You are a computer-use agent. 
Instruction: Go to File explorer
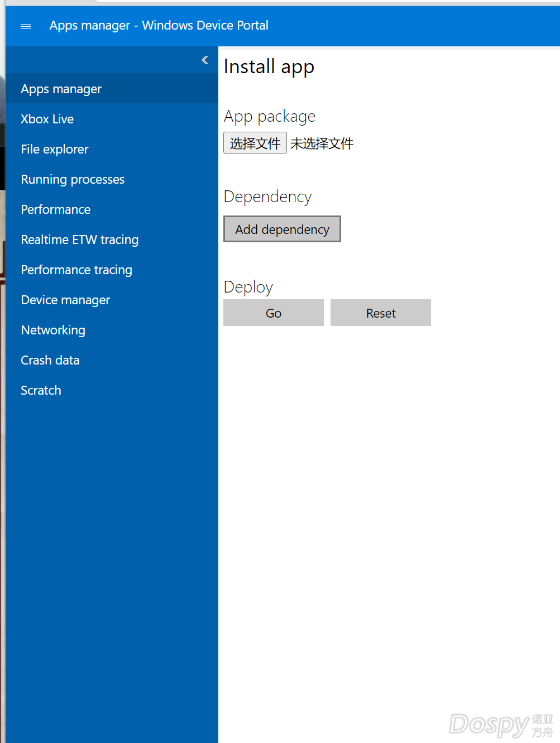tap(55, 150)
